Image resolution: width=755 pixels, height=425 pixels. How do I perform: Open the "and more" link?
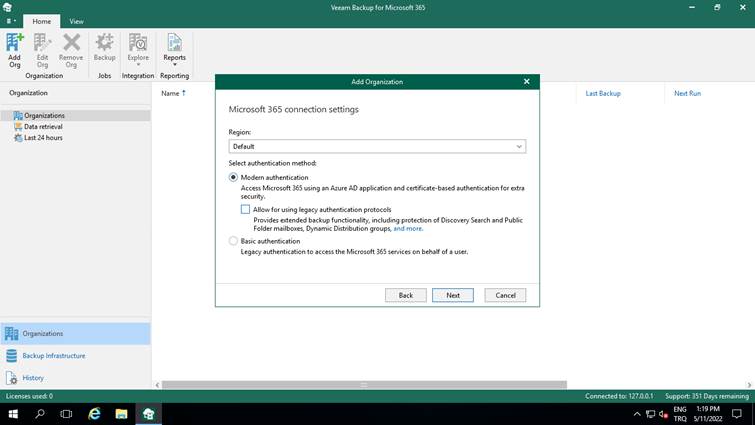click(408, 228)
